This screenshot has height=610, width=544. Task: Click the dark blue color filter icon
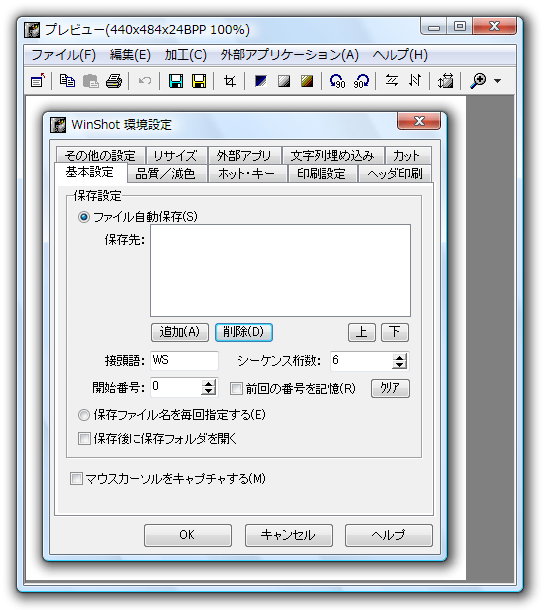pyautogui.click(x=261, y=81)
